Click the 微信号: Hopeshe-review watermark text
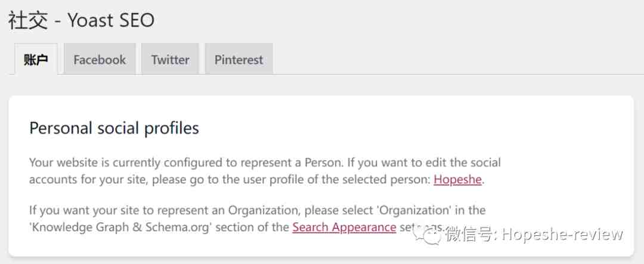 click(534, 234)
